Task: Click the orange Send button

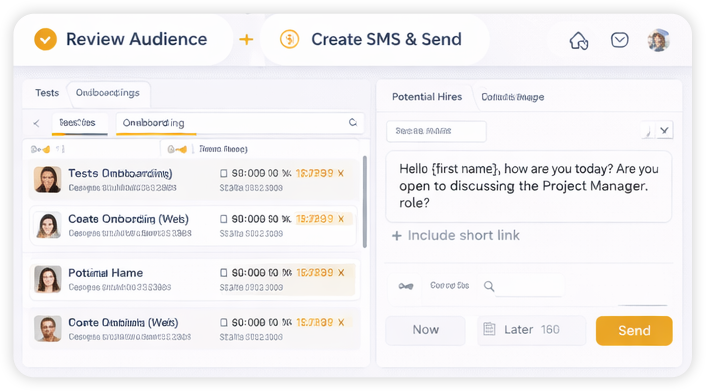Action: [x=634, y=331]
